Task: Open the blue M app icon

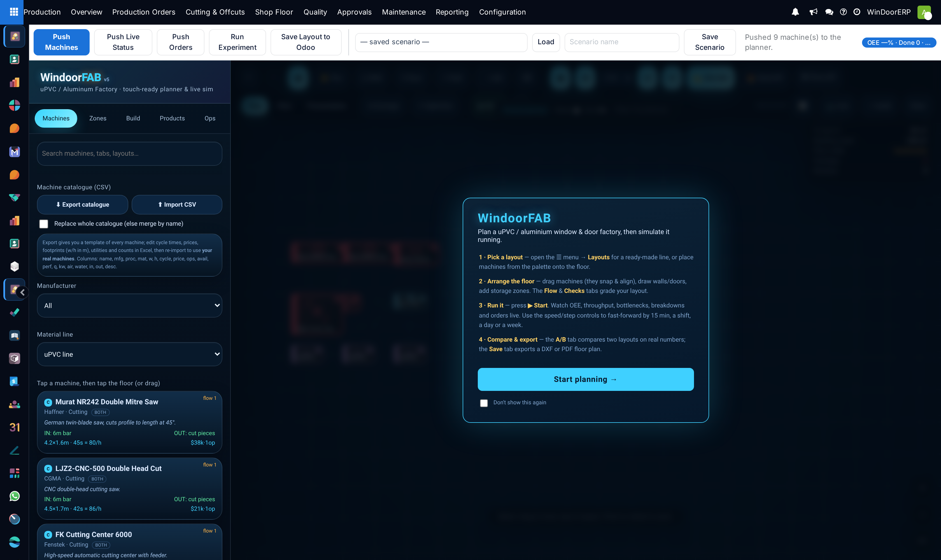Action: coord(14,152)
